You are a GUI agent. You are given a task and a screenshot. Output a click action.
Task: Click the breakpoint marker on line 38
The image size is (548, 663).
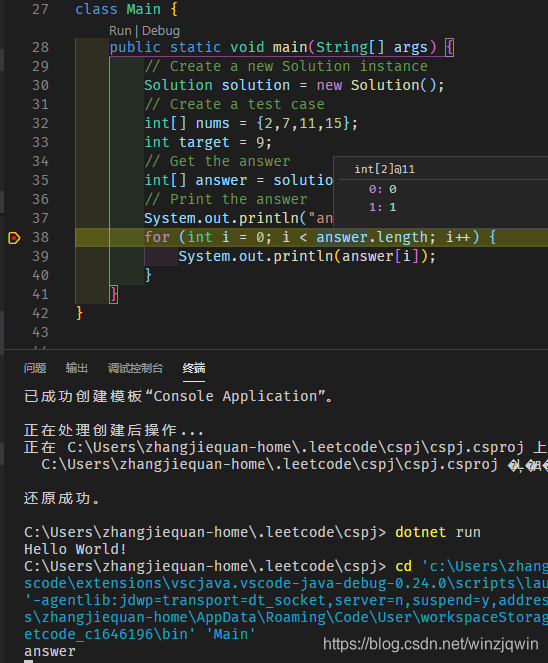coord(14,238)
